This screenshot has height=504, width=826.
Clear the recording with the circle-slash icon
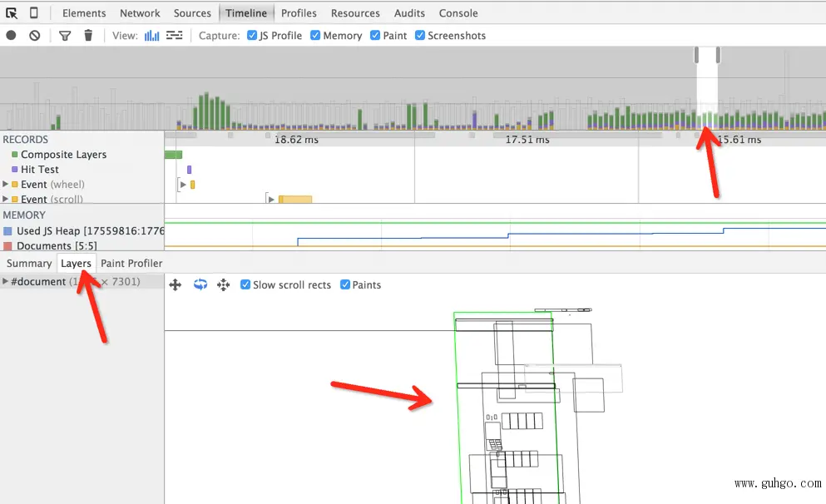35,35
